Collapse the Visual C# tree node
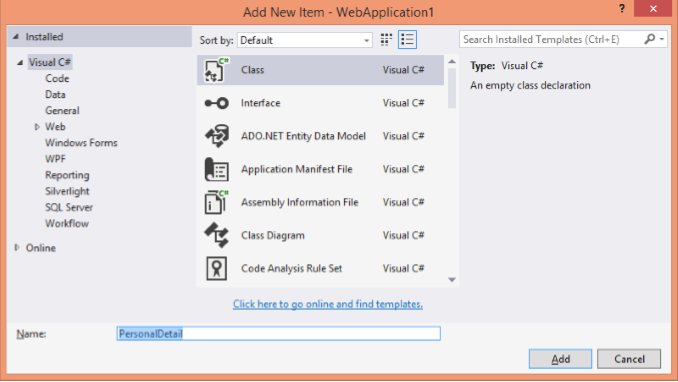The width and height of the screenshot is (678, 382). click(20, 62)
